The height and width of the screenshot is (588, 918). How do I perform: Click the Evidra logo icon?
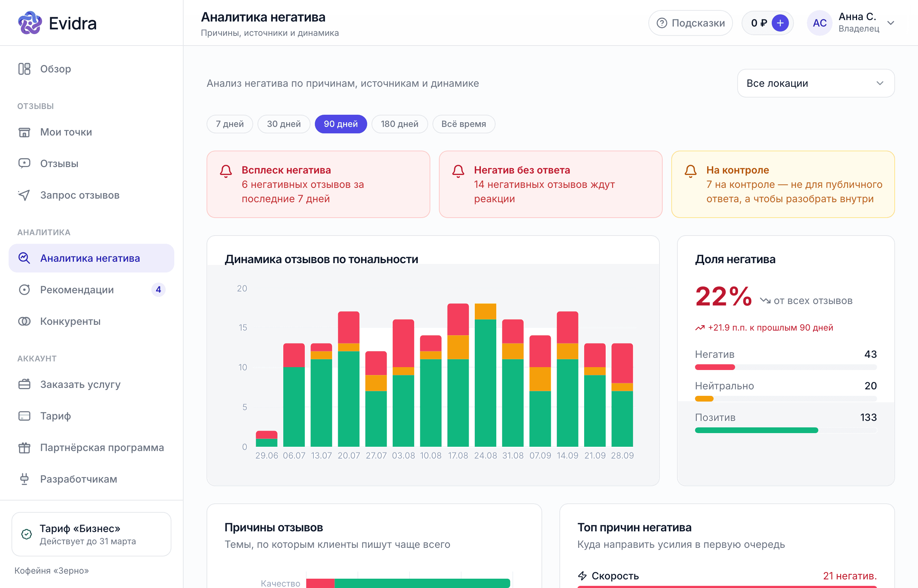30,23
